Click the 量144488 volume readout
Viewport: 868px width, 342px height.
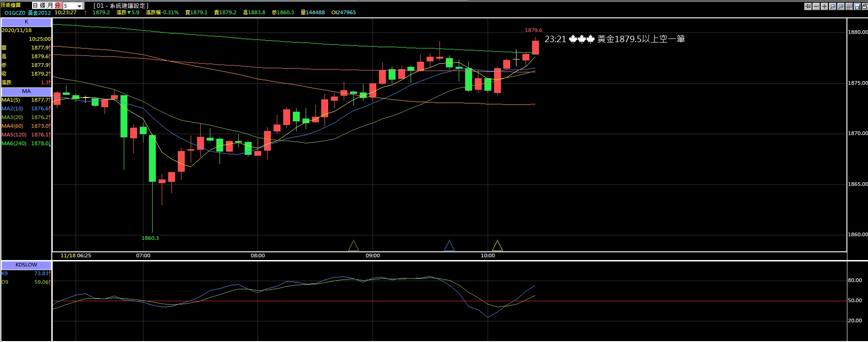coord(313,12)
